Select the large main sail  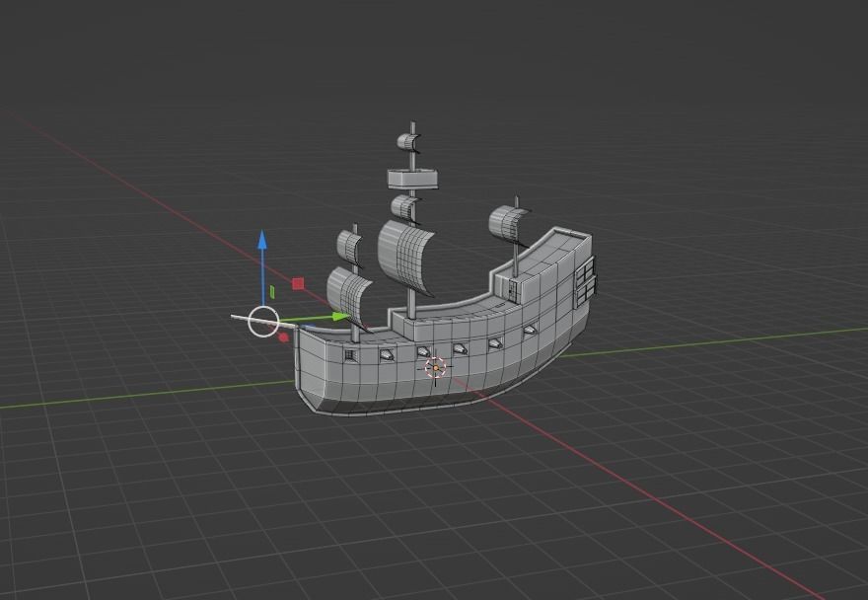405,258
